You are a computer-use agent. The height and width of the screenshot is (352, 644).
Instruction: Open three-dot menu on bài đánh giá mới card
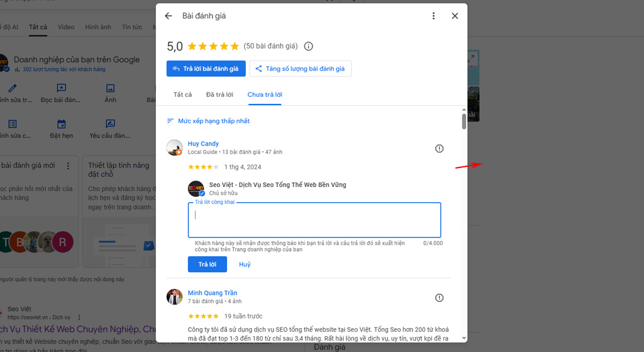(x=68, y=166)
